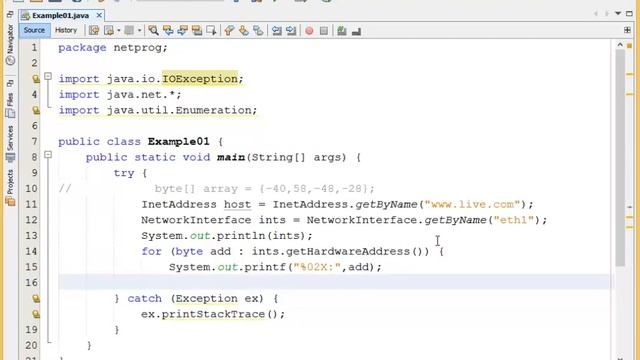
Task: Click hint lightbulb on IOException import line
Action: point(36,79)
